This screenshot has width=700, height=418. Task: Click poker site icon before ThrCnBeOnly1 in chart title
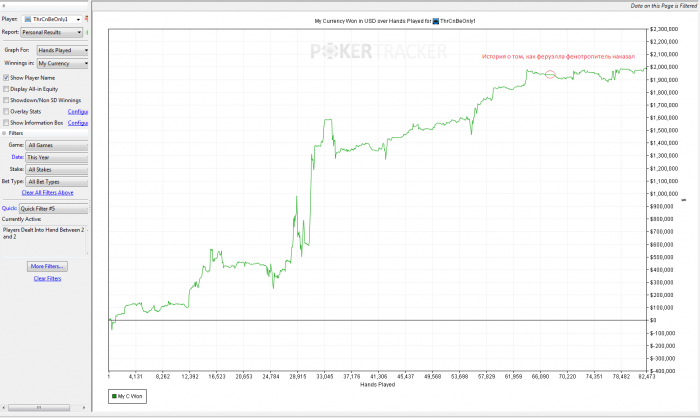coord(436,21)
